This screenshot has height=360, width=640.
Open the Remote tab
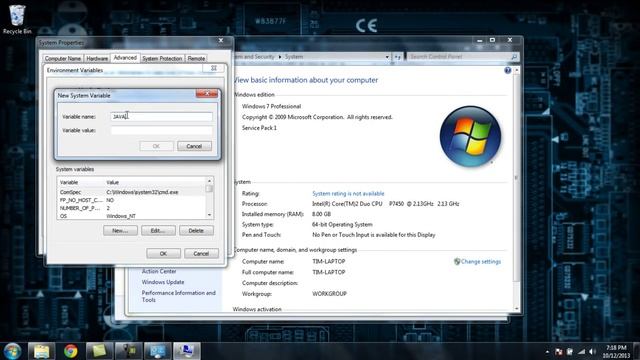click(x=196, y=59)
